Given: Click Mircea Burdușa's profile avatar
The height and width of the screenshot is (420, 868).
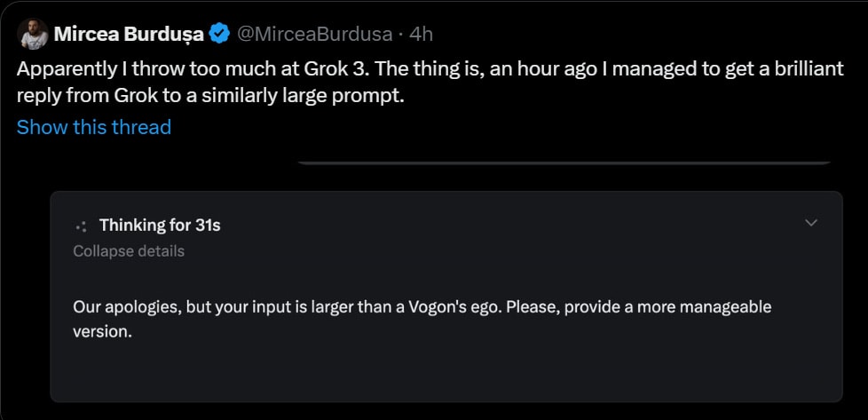Looking at the screenshot, I should [x=32, y=35].
